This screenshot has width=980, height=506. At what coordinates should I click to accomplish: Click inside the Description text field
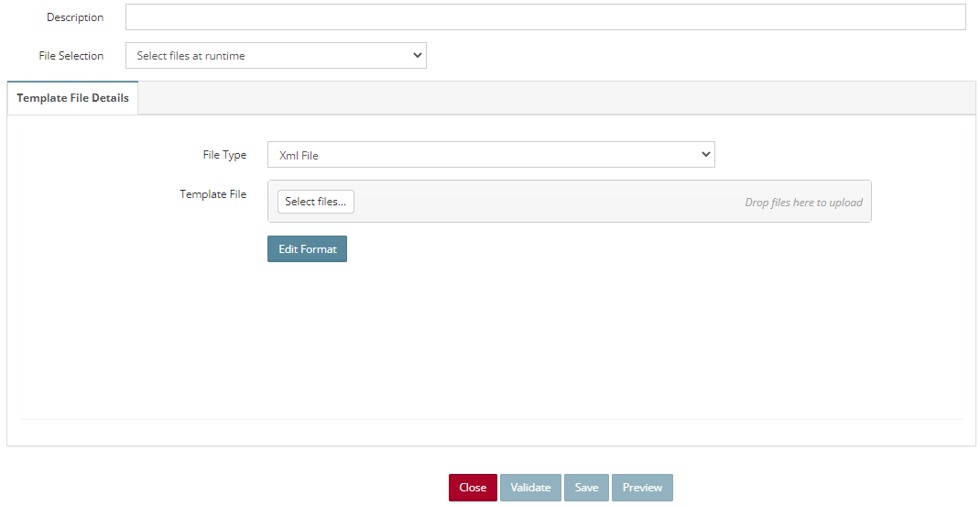(545, 16)
